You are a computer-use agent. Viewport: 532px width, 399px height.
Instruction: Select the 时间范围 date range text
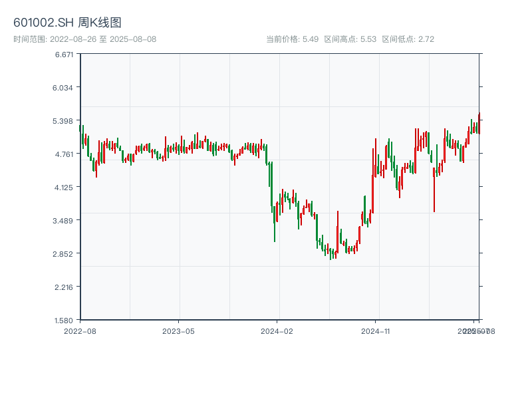click(x=84, y=39)
